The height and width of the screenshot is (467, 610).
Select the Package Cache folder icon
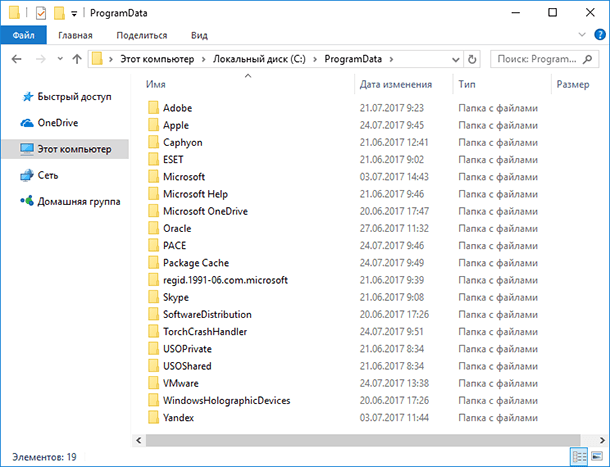click(154, 263)
